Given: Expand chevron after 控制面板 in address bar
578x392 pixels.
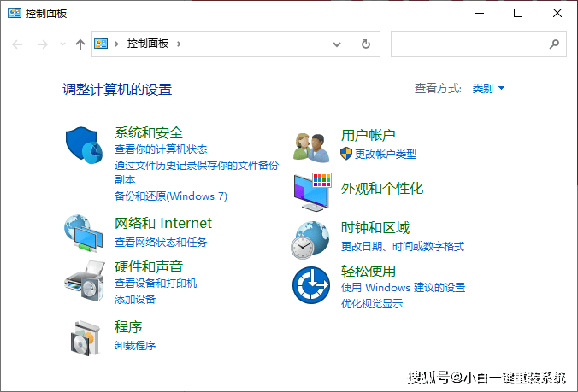Looking at the screenshot, I should coord(180,44).
